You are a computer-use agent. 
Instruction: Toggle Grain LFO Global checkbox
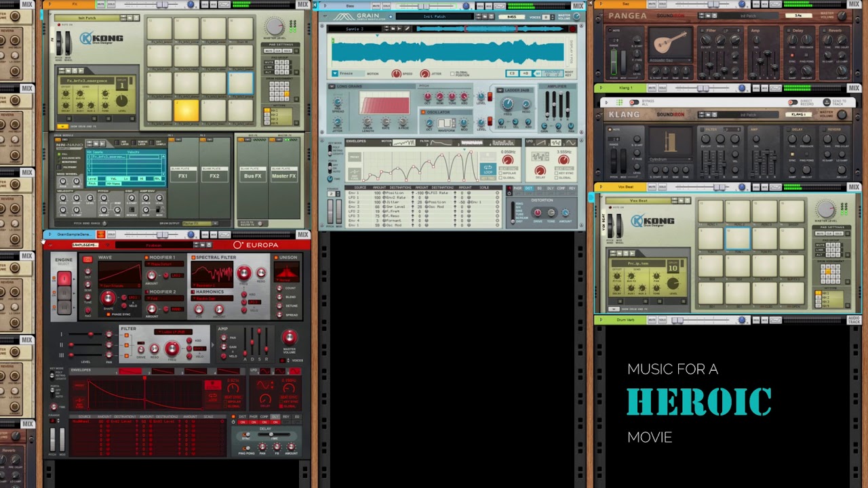tap(556, 178)
